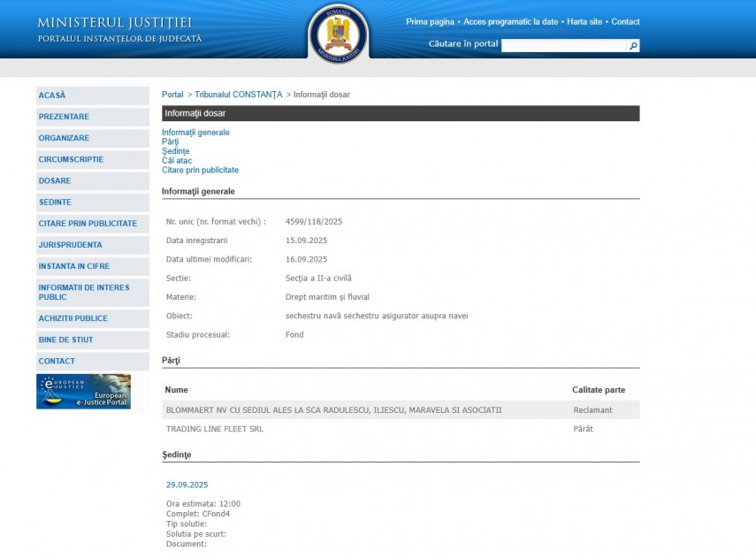Click the Stadiu procesual label
Image resolution: width=756 pixels, height=558 pixels.
coord(198,334)
